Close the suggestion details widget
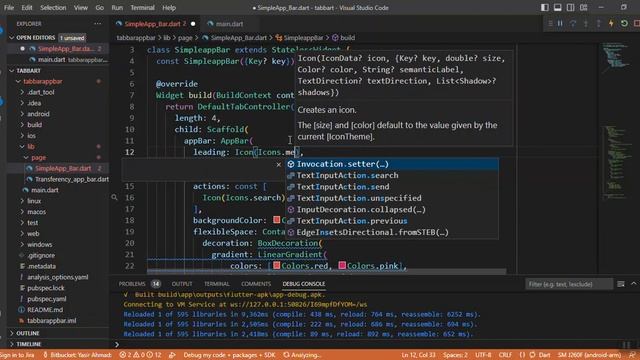This screenshot has height=360, width=640. point(279,164)
